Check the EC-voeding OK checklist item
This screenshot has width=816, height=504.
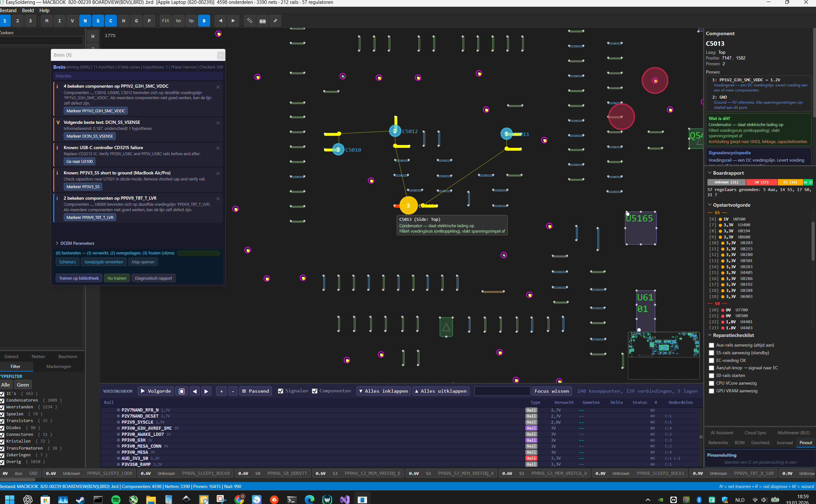pyautogui.click(x=711, y=360)
